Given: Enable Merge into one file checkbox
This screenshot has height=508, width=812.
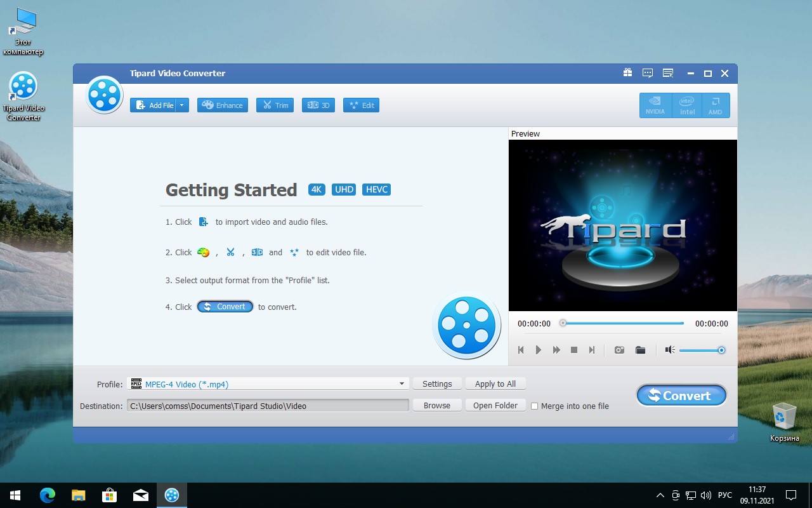Looking at the screenshot, I should [534, 406].
